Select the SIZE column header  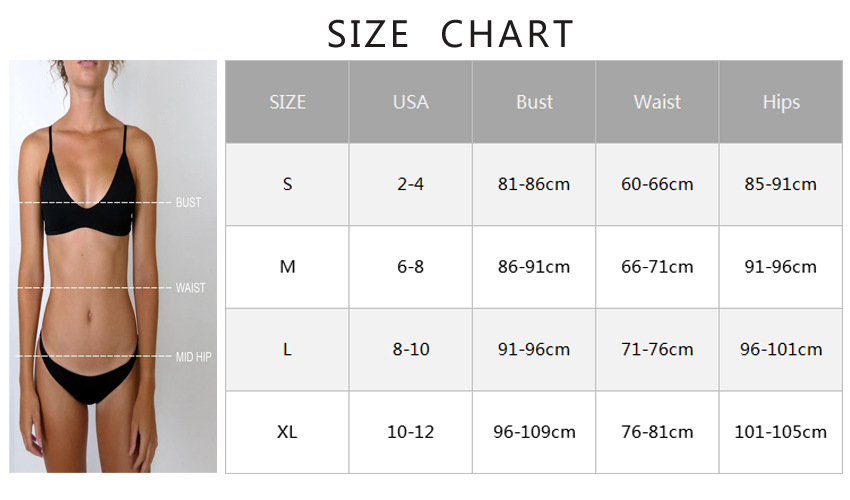[287, 102]
